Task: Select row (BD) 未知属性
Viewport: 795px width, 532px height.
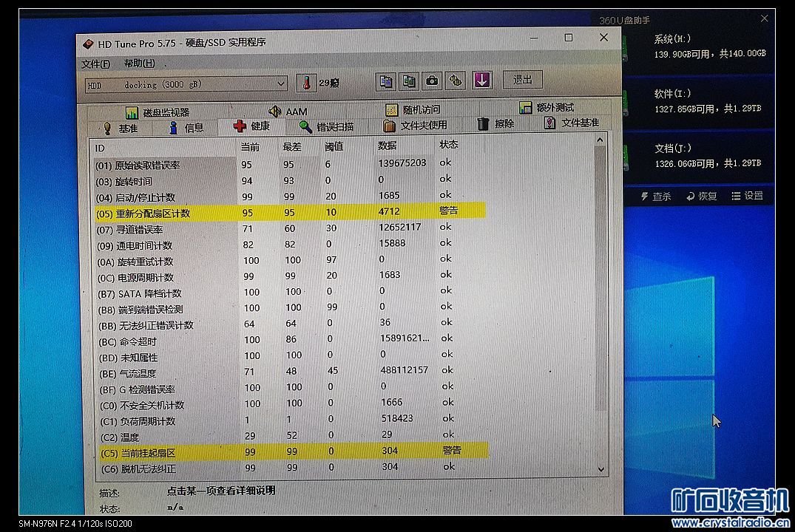Action: pos(292,356)
